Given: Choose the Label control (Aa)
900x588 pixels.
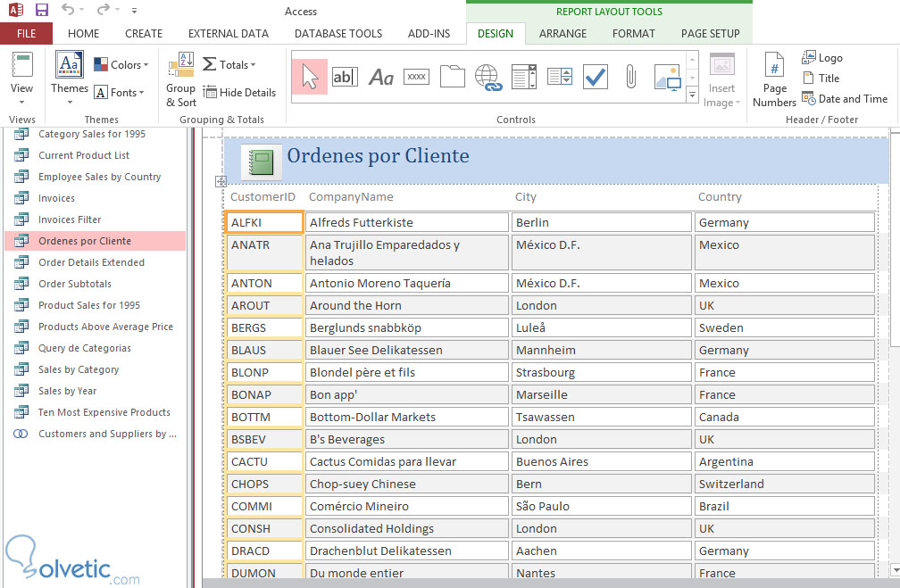Looking at the screenshot, I should click(381, 78).
